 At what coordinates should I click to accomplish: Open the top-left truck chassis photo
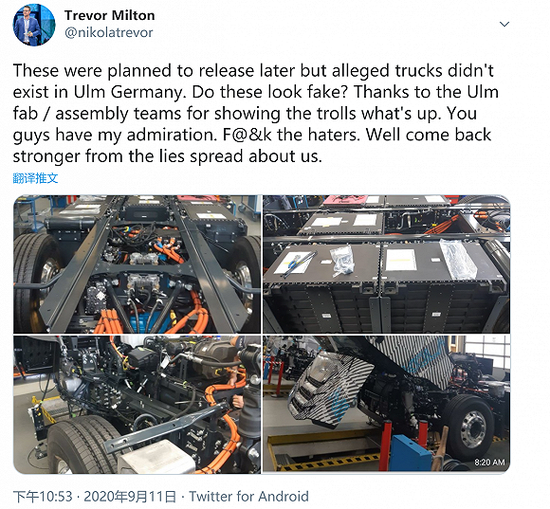tap(137, 264)
